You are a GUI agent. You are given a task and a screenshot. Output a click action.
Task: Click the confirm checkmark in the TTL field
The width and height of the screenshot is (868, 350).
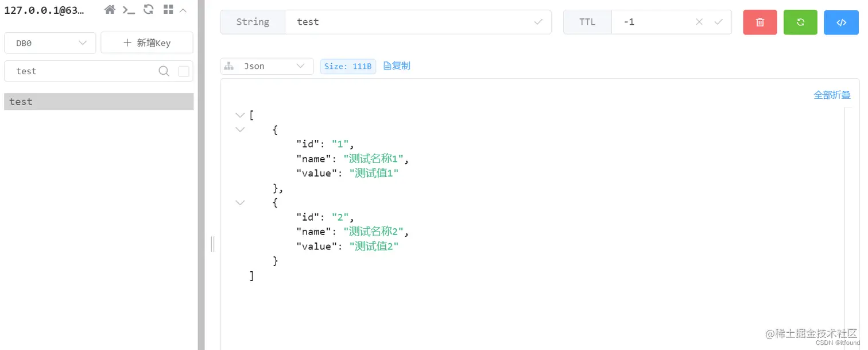(x=718, y=22)
